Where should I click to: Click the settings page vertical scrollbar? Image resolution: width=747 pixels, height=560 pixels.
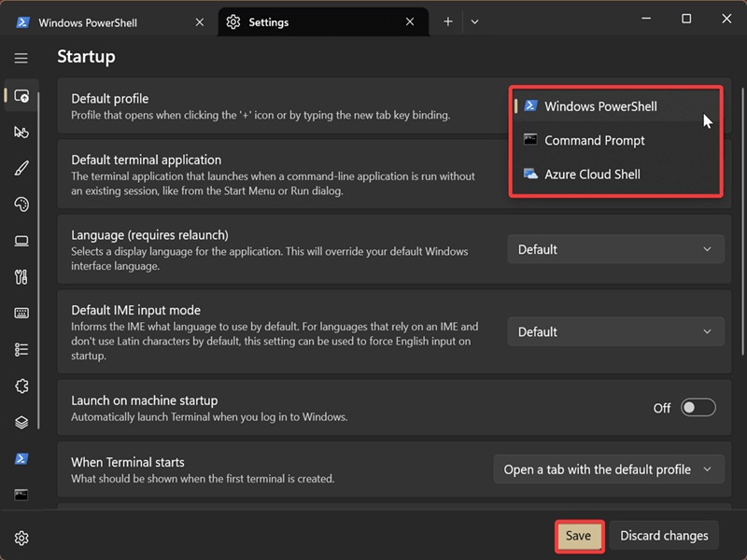(x=742, y=221)
